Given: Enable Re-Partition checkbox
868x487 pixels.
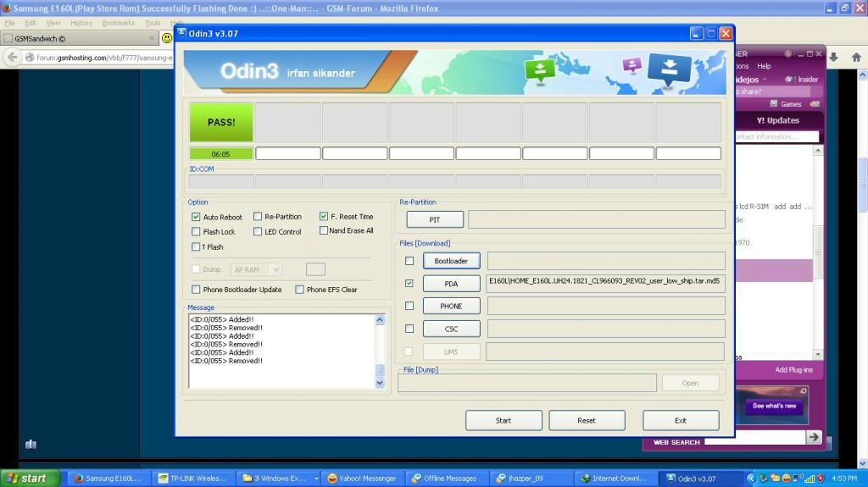Looking at the screenshot, I should 258,216.
